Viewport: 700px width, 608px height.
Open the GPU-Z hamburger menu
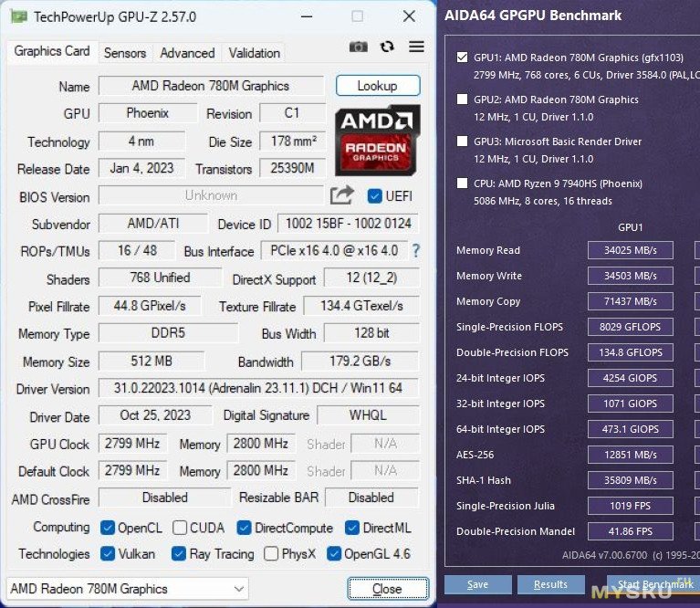(416, 47)
